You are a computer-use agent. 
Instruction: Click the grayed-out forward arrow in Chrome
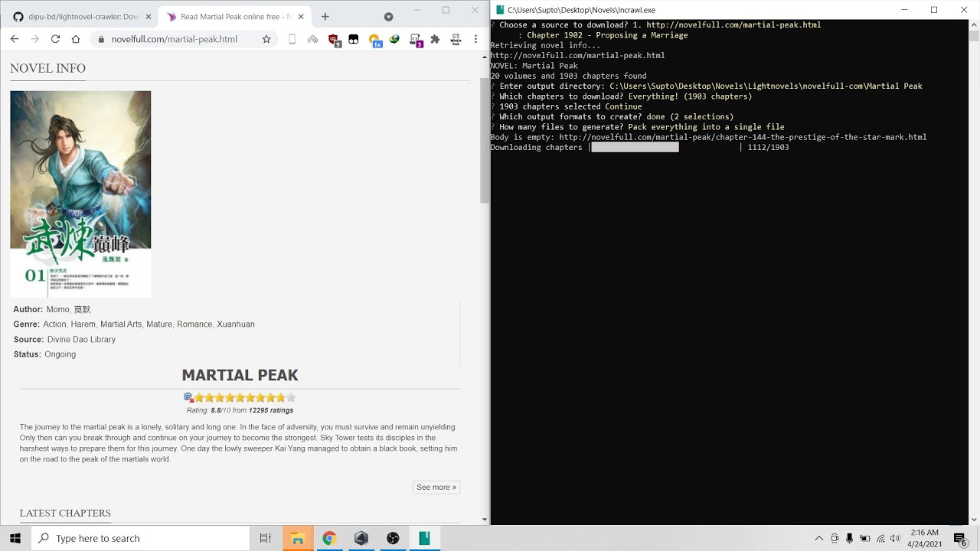34,39
